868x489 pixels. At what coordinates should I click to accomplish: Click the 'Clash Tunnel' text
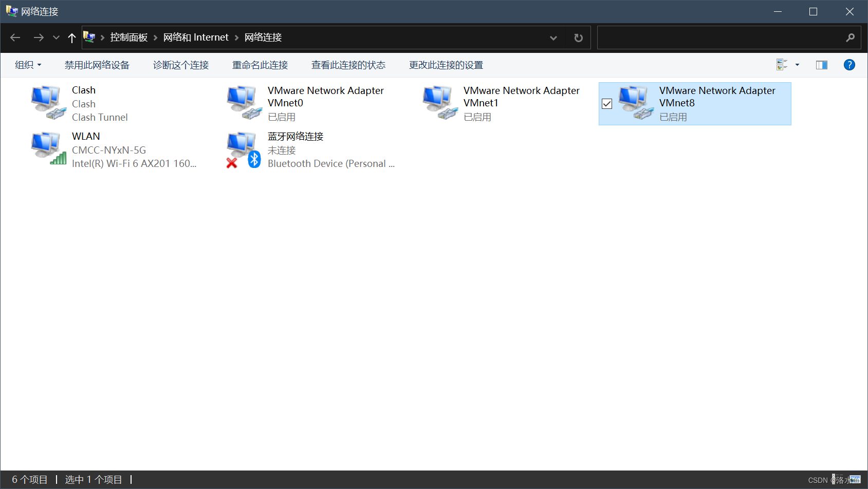click(x=100, y=117)
